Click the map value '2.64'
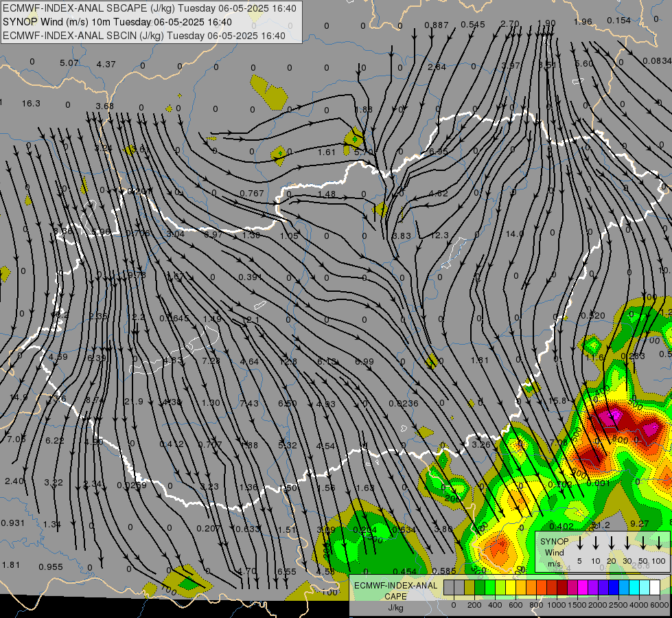The image size is (672, 618). (437, 67)
